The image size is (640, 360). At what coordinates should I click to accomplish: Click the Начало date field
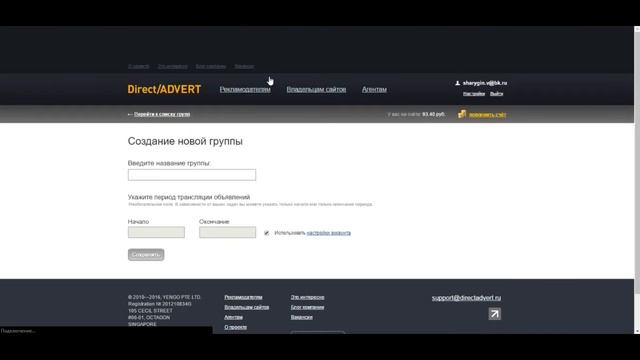point(156,232)
